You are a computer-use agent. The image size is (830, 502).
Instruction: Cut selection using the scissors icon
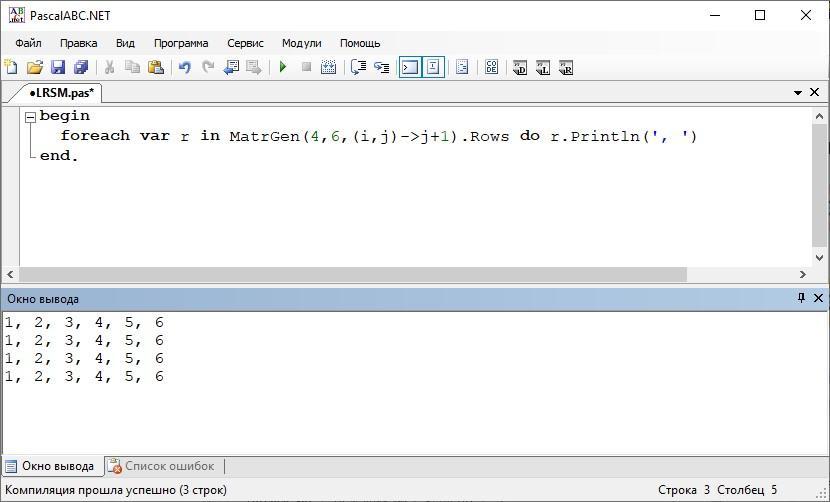coord(109,67)
